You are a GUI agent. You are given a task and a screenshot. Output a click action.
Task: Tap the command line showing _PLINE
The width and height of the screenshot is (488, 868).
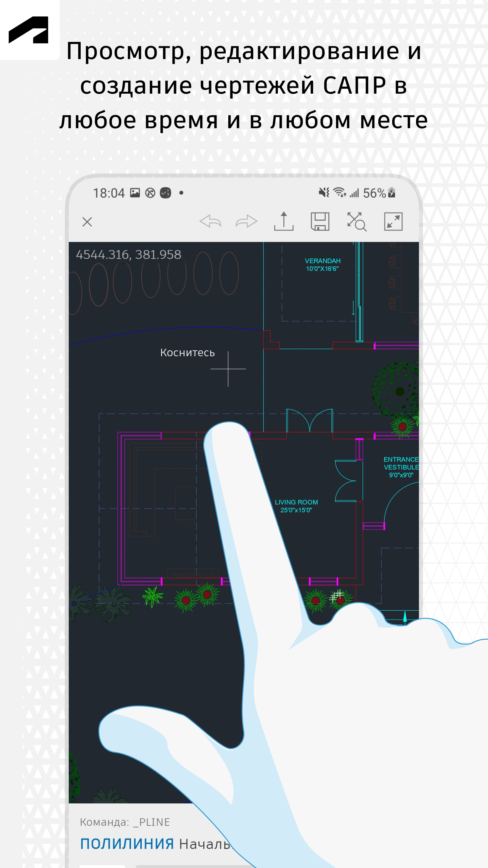(125, 822)
